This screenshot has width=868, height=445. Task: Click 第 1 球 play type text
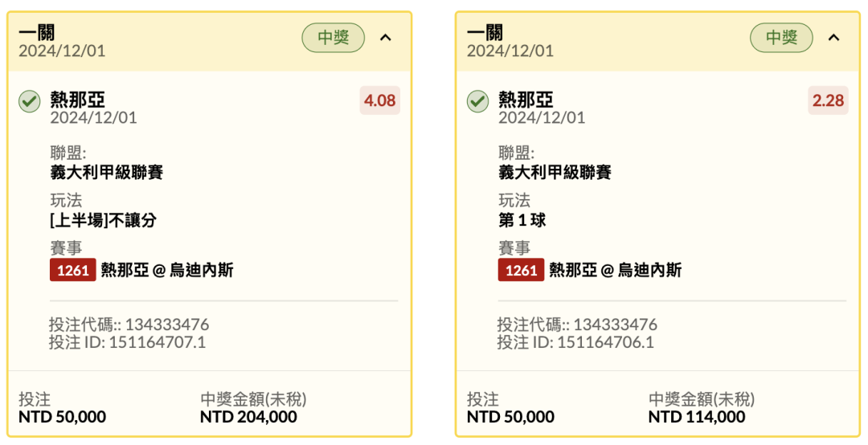(x=522, y=220)
